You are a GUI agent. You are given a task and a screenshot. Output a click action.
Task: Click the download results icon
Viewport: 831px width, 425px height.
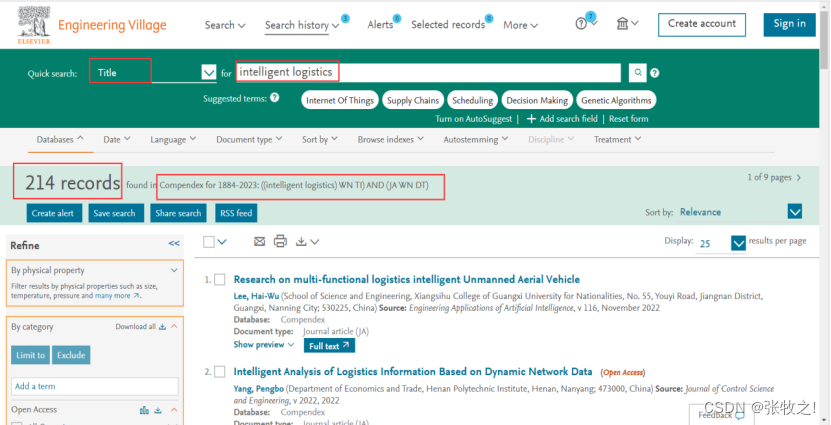[x=301, y=242]
